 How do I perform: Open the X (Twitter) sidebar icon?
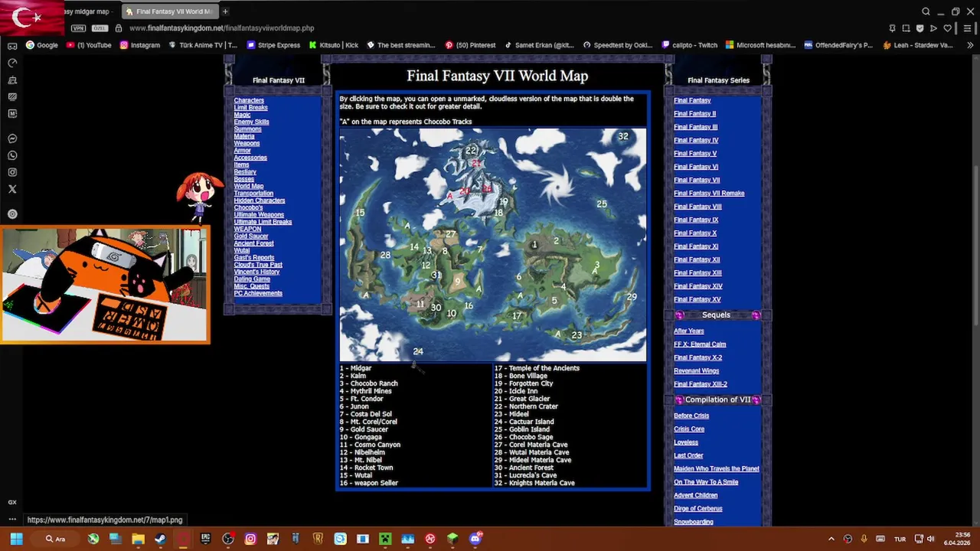point(12,189)
